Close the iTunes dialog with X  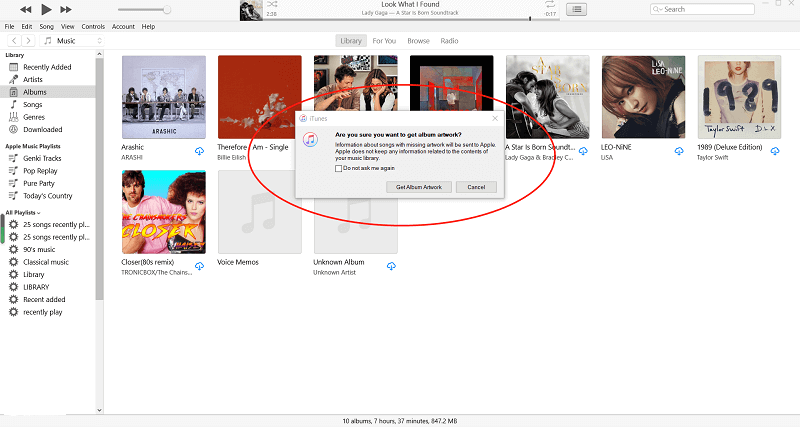(495, 118)
